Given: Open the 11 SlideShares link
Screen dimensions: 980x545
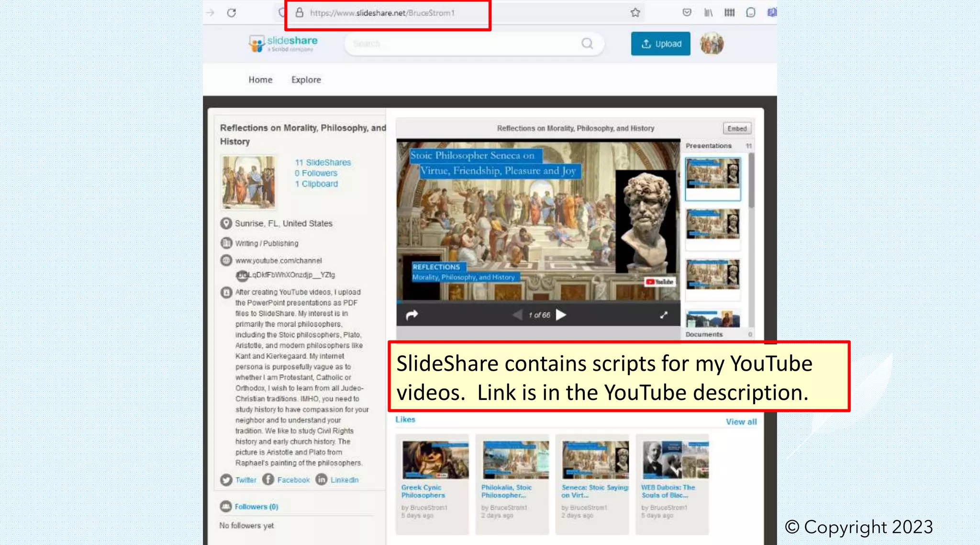Looking at the screenshot, I should coord(323,163).
